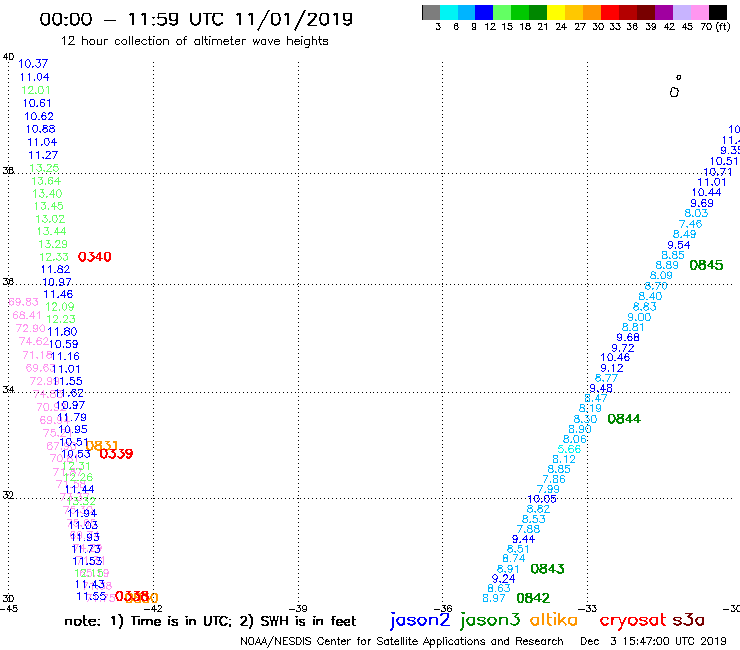Click the Dec 3 15:47:00 UTC 2019 timestamp
This screenshot has height=650, width=740.
[653, 641]
